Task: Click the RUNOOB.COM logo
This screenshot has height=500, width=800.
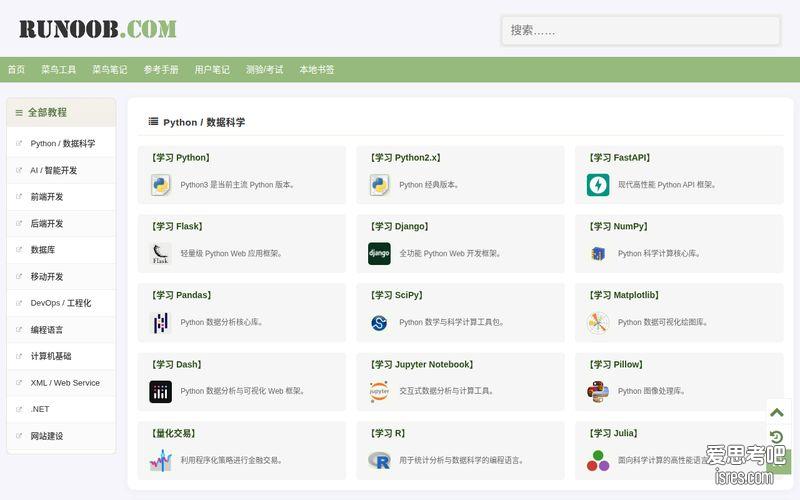Action: click(x=98, y=29)
